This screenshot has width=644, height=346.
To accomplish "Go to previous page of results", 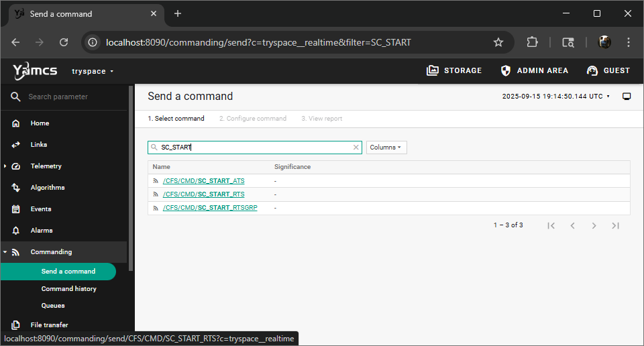I will [572, 225].
